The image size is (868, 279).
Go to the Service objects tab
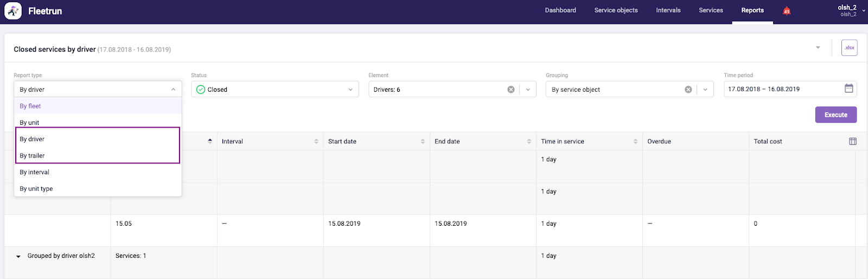click(616, 10)
